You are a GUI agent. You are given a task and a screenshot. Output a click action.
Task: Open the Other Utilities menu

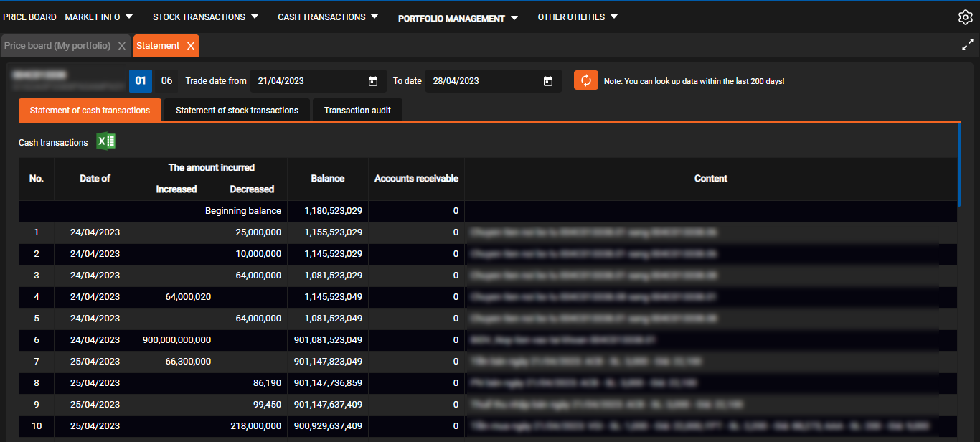click(x=578, y=17)
